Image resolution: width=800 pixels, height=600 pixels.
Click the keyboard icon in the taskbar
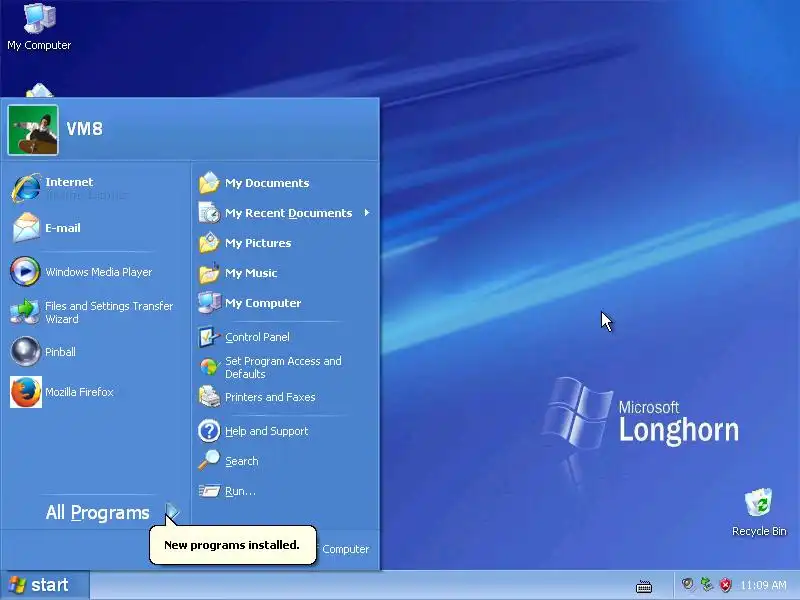tap(644, 586)
